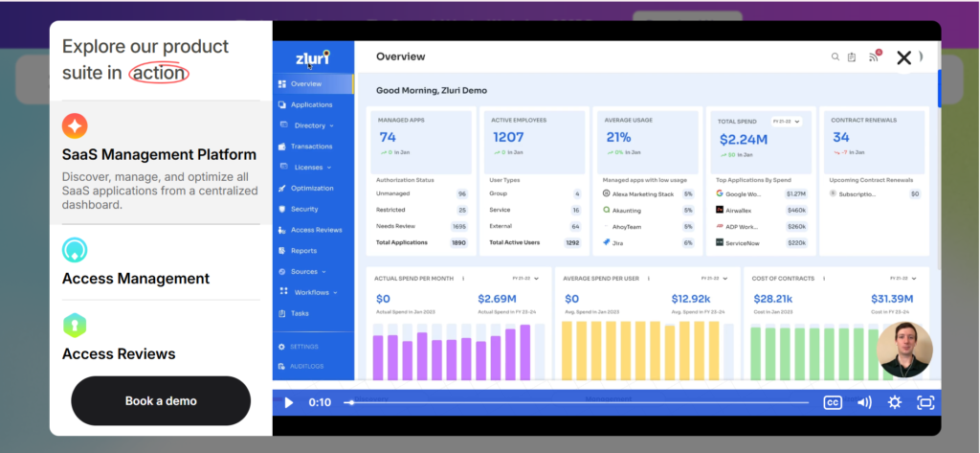Toggle closed captions on video

click(833, 403)
